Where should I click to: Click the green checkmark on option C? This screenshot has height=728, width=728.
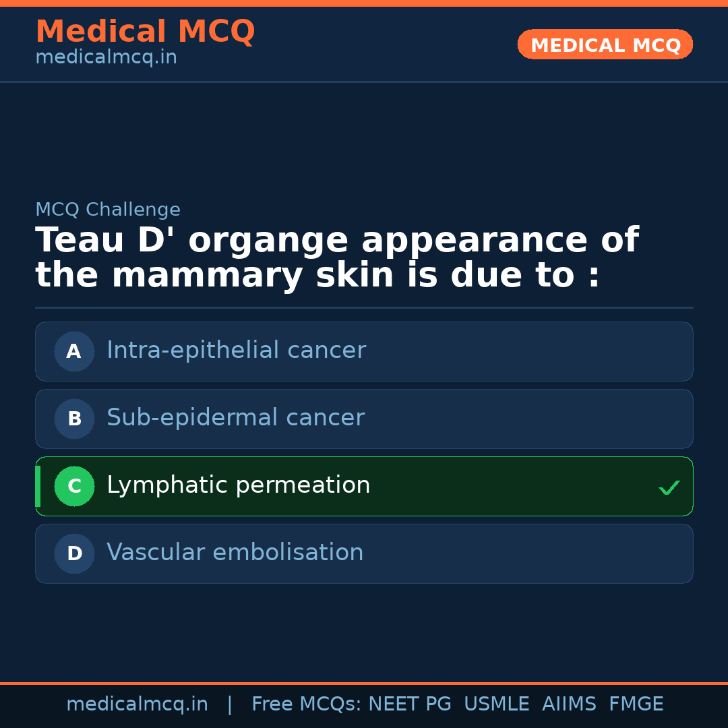[x=669, y=487]
